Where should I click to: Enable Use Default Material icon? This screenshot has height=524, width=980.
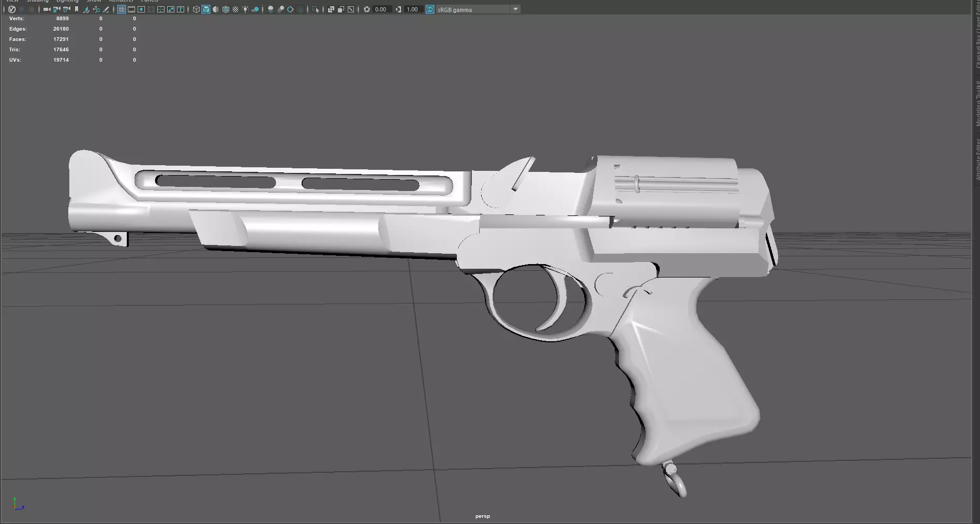[x=216, y=9]
